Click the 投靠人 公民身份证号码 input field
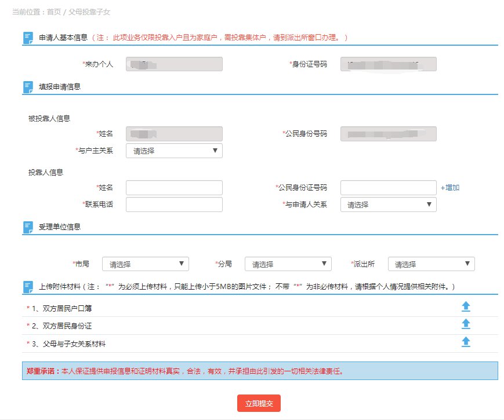 click(388, 188)
